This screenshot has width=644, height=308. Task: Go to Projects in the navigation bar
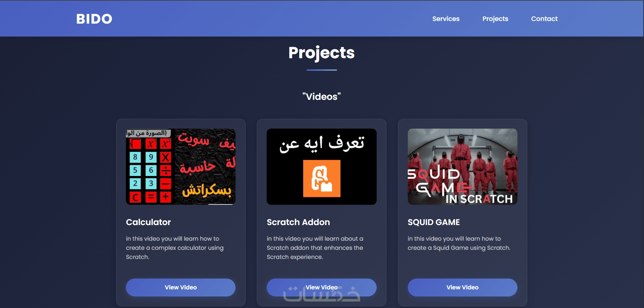pos(495,19)
